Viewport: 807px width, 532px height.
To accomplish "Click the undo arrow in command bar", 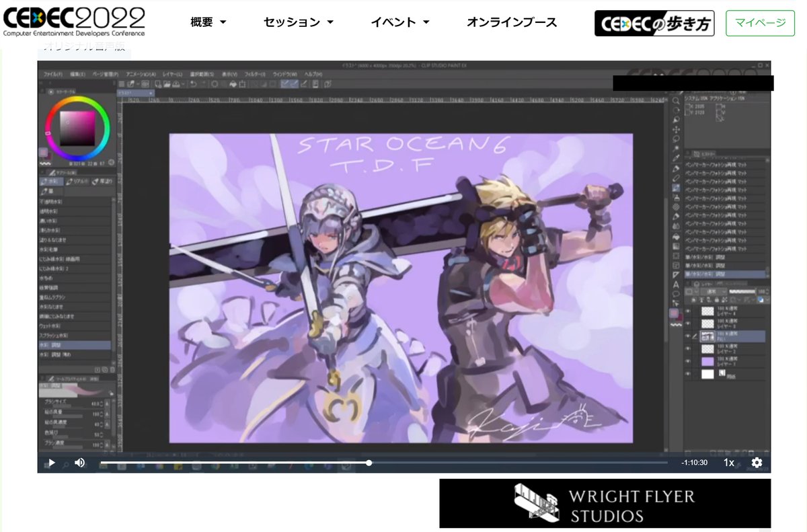I will (x=194, y=84).
